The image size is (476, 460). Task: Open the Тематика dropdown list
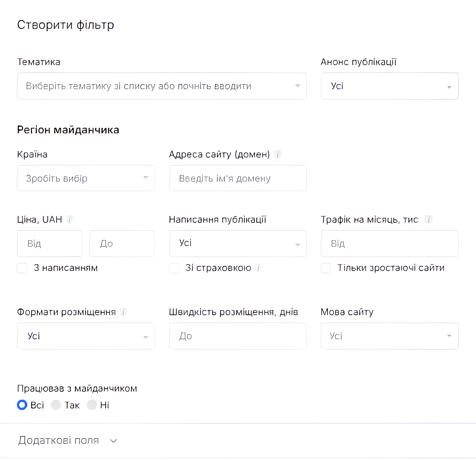click(162, 86)
